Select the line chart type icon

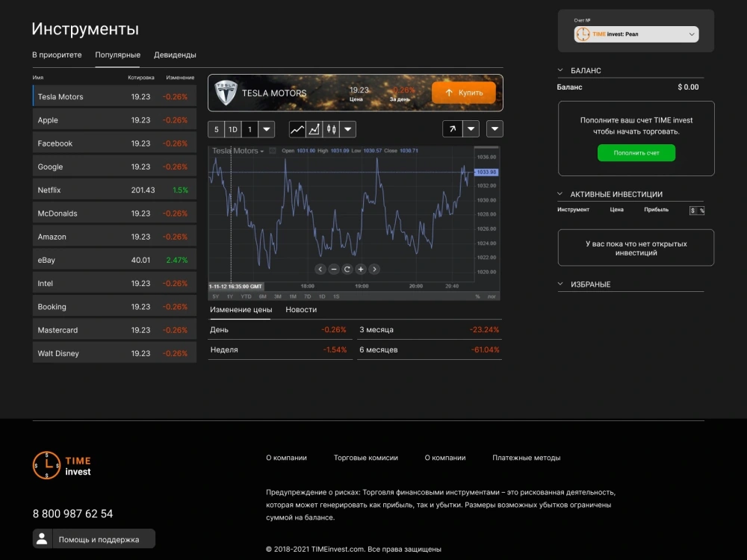297,129
